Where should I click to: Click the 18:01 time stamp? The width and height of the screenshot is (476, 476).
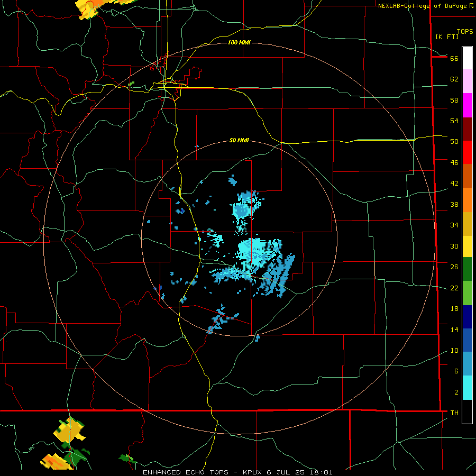point(321,472)
